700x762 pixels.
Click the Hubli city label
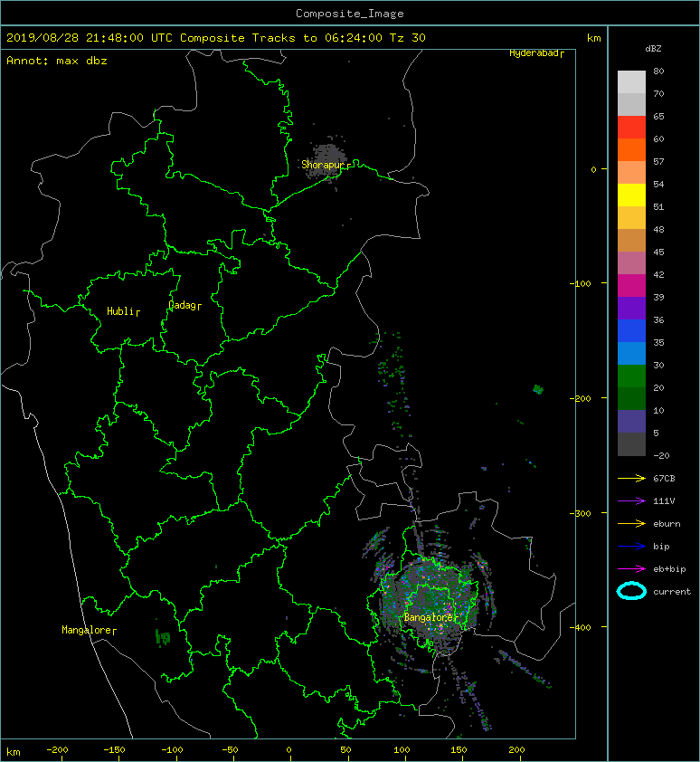tap(123, 311)
